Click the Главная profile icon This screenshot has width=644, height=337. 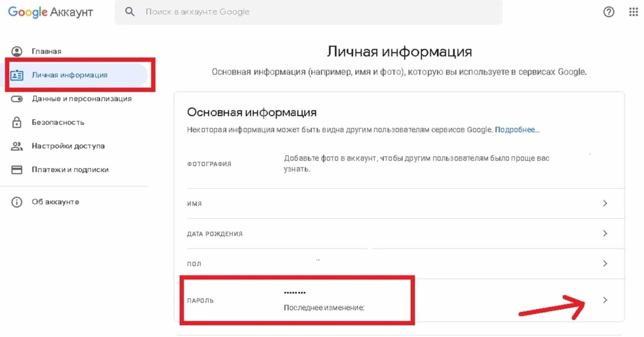(x=17, y=51)
